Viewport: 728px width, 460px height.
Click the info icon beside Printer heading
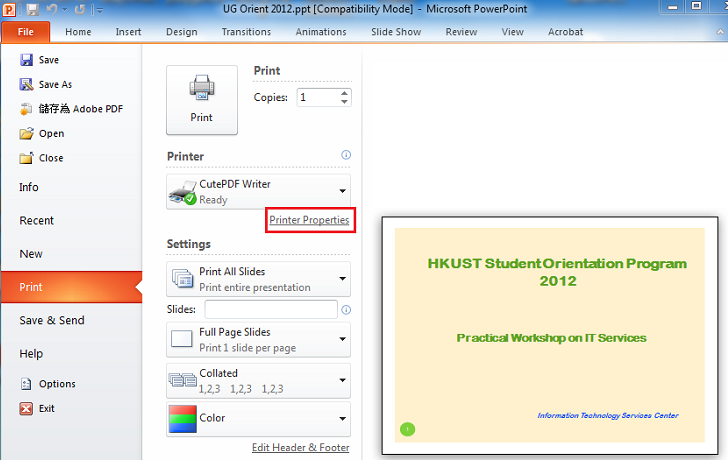(x=346, y=155)
